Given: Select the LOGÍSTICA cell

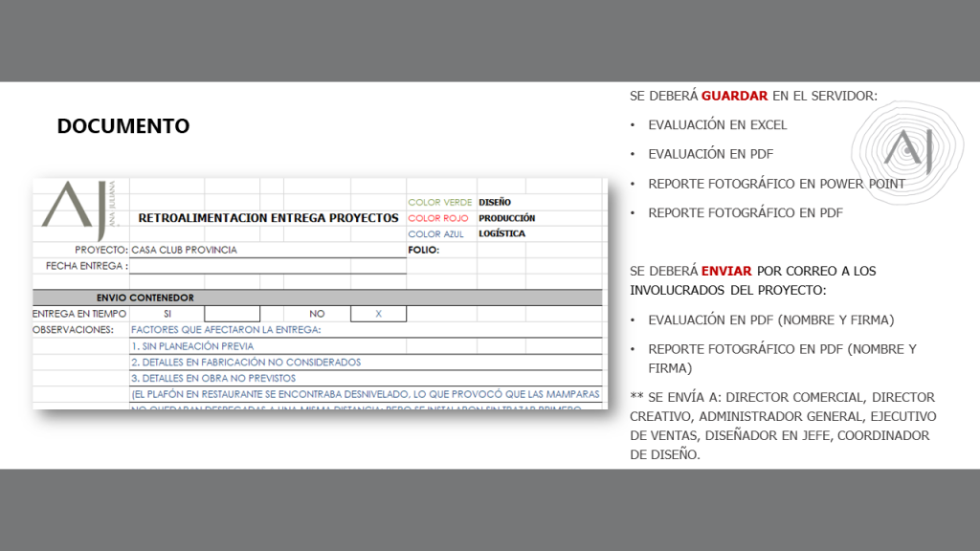Looking at the screenshot, I should (501, 233).
